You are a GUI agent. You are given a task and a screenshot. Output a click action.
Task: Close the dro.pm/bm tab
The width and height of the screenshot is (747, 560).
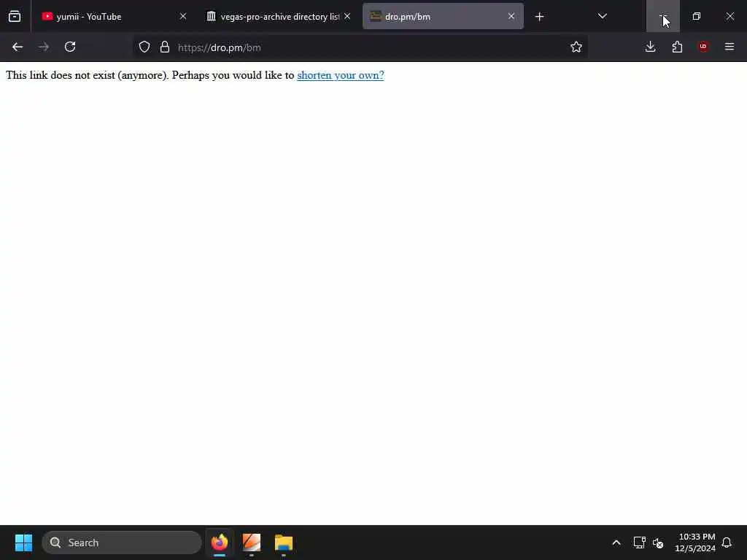[511, 17]
